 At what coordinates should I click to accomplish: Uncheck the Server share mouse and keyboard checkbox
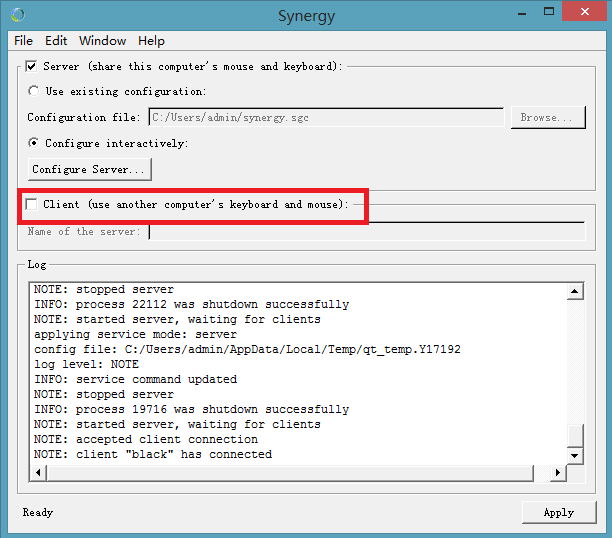click(x=31, y=66)
